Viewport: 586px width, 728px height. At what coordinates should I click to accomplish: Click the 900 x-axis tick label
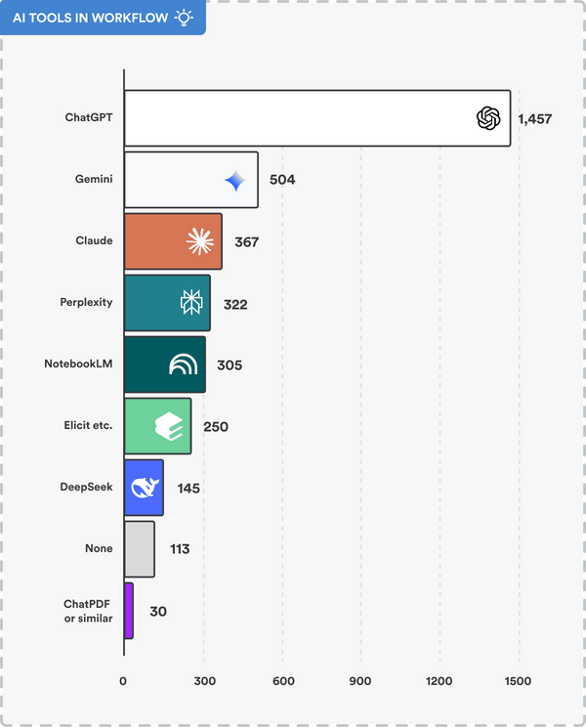pyautogui.click(x=360, y=681)
